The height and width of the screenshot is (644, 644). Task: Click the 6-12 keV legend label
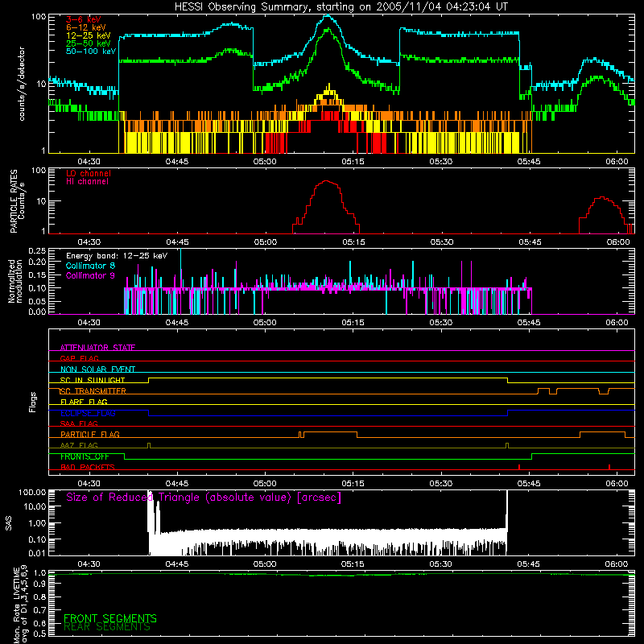coord(85,27)
